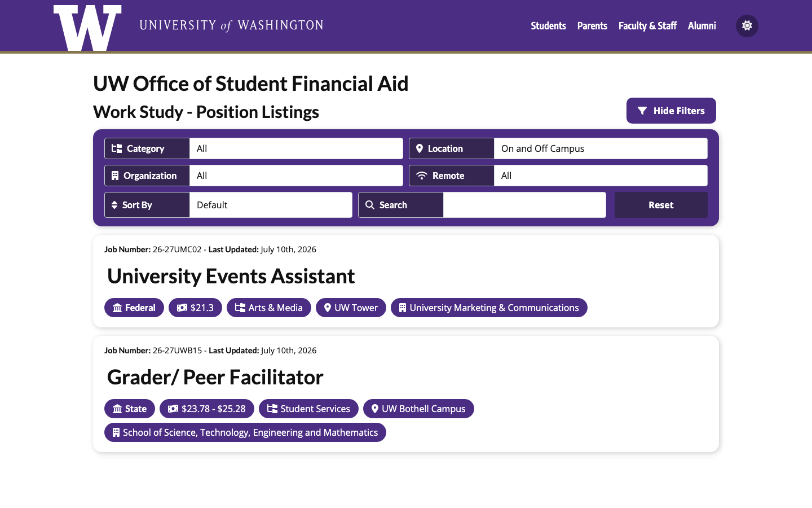812x508 pixels.
Task: Click money icon on $23.78 - $25.28 tag
Action: tap(173, 409)
